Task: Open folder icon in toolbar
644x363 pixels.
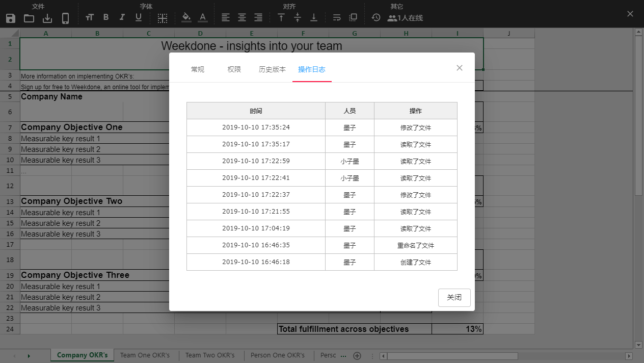Action: (x=29, y=18)
